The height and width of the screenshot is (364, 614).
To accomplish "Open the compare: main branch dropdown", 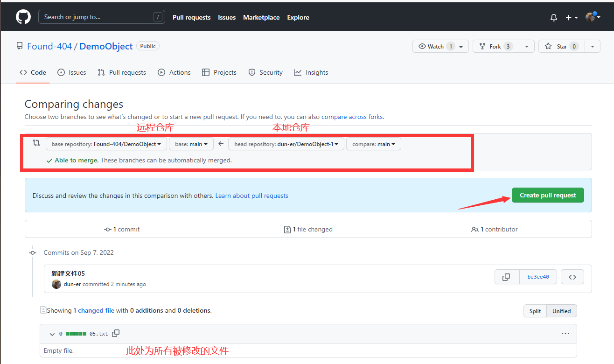I will pos(373,144).
